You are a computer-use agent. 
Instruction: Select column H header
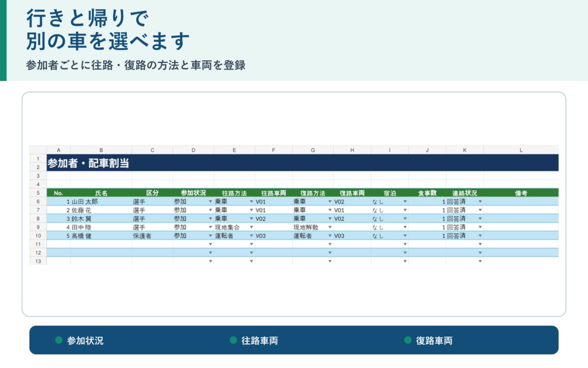coord(352,150)
